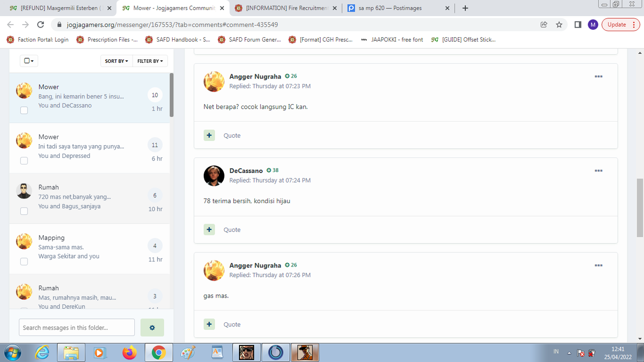The width and height of the screenshot is (644, 362).
Task: Quote the '78 terima bersih' reply
Action: click(x=232, y=229)
